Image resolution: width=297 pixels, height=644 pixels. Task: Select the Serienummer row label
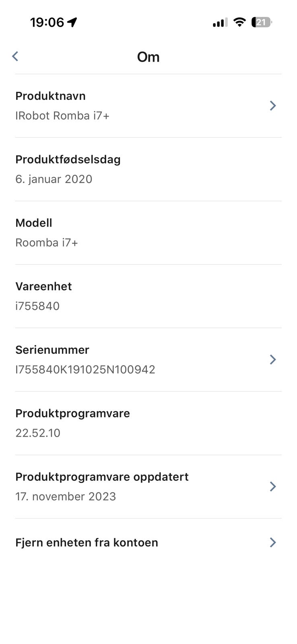click(52, 350)
